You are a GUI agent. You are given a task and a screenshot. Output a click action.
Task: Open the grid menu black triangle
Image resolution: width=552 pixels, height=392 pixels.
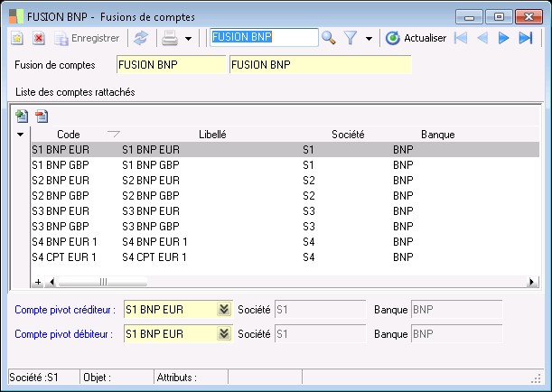pyautogui.click(x=21, y=135)
